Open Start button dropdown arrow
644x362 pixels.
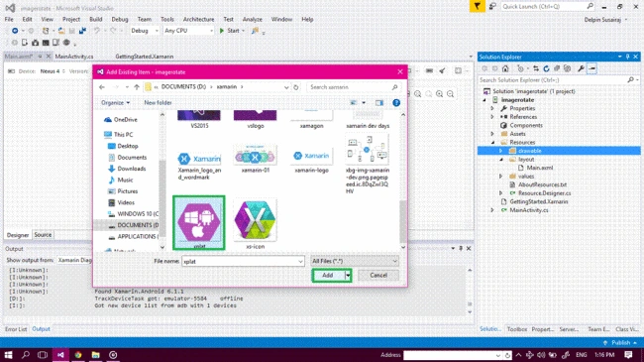coord(243,31)
